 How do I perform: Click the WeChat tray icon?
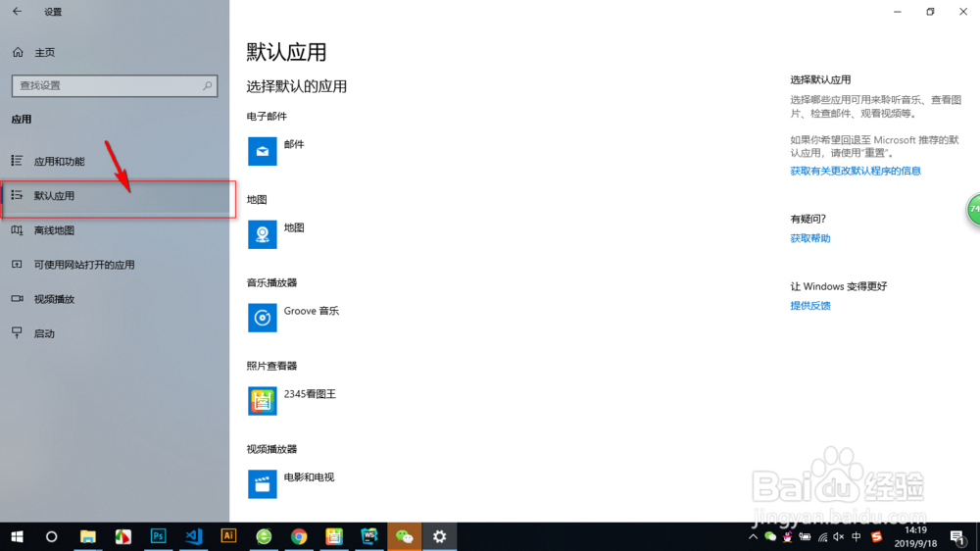(x=770, y=536)
